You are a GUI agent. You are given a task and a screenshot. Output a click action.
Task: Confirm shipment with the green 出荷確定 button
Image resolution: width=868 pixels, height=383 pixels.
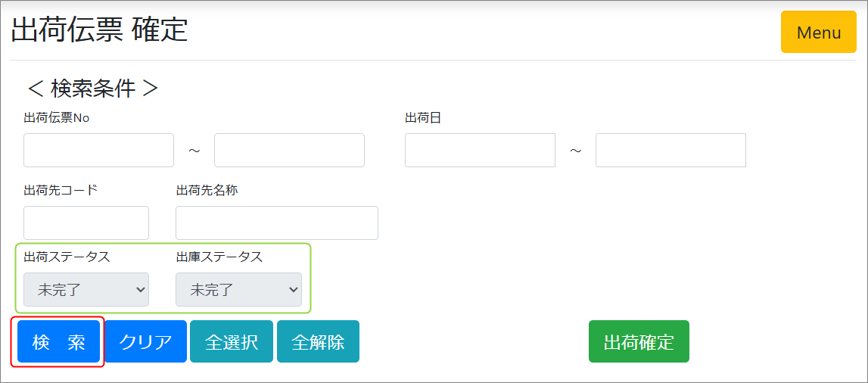click(639, 341)
